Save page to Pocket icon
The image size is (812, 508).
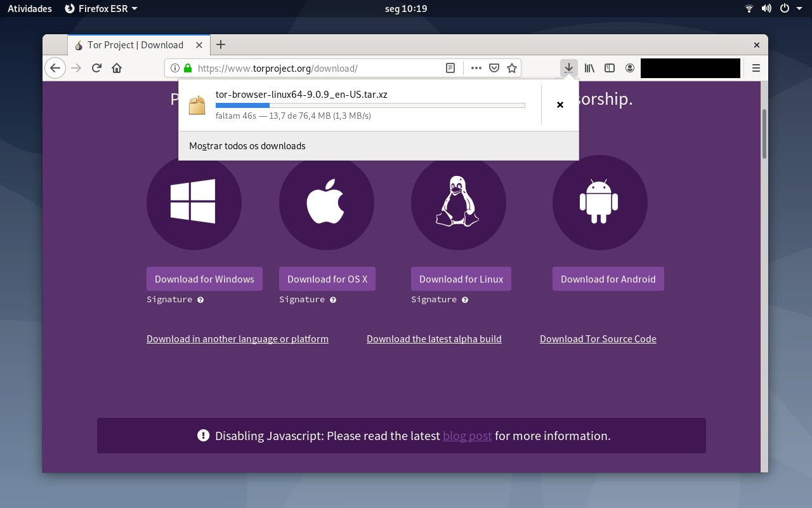494,68
